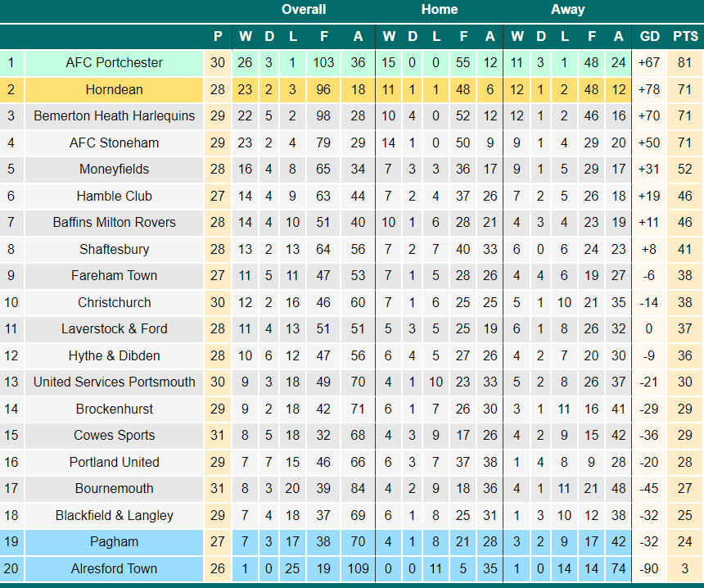Open the AFC Portchester team link
704x588 pixels.
pyautogui.click(x=114, y=62)
